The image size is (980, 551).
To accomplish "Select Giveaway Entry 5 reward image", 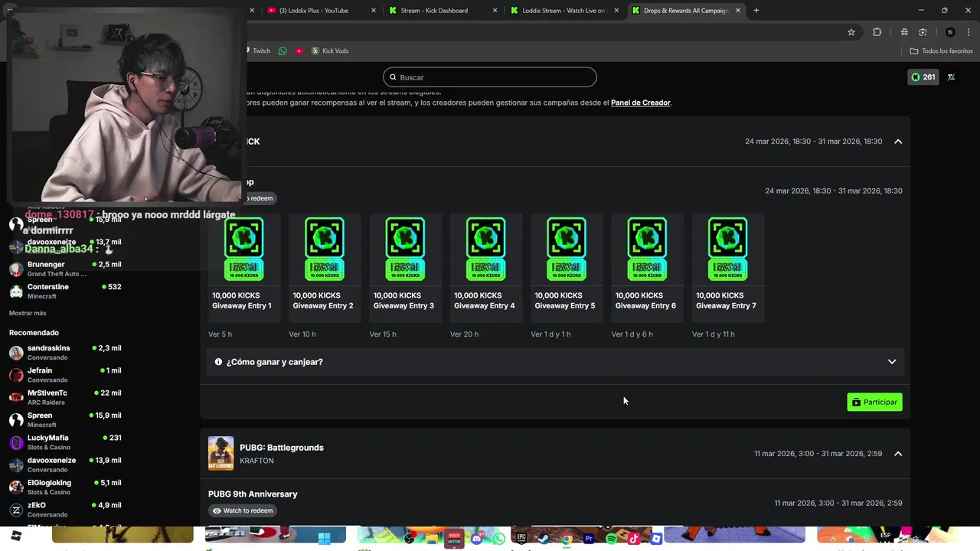I will click(x=567, y=249).
